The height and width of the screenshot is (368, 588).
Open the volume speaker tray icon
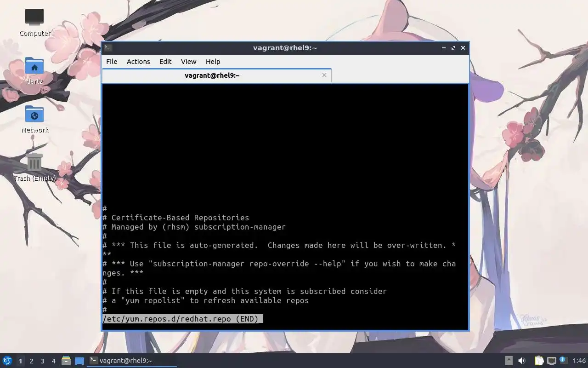click(x=522, y=361)
